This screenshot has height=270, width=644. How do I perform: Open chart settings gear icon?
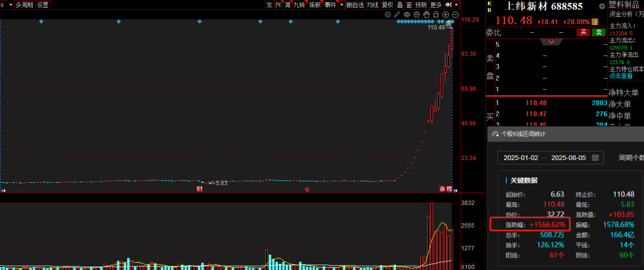tap(388, 14)
